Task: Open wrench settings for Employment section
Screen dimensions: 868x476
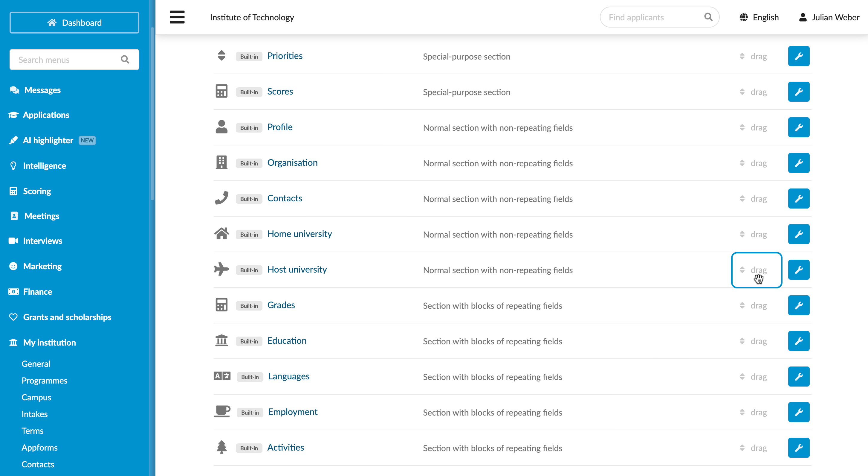Action: pos(799,412)
